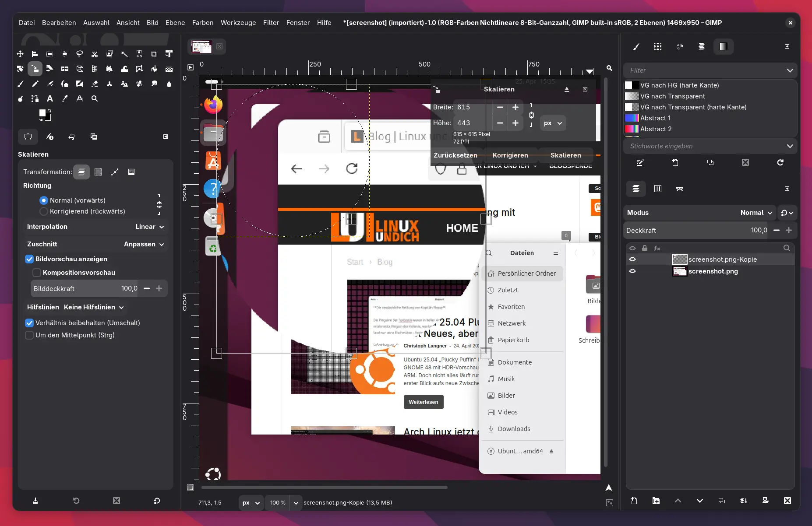
Task: Select the Crop tool
Action: click(x=154, y=54)
